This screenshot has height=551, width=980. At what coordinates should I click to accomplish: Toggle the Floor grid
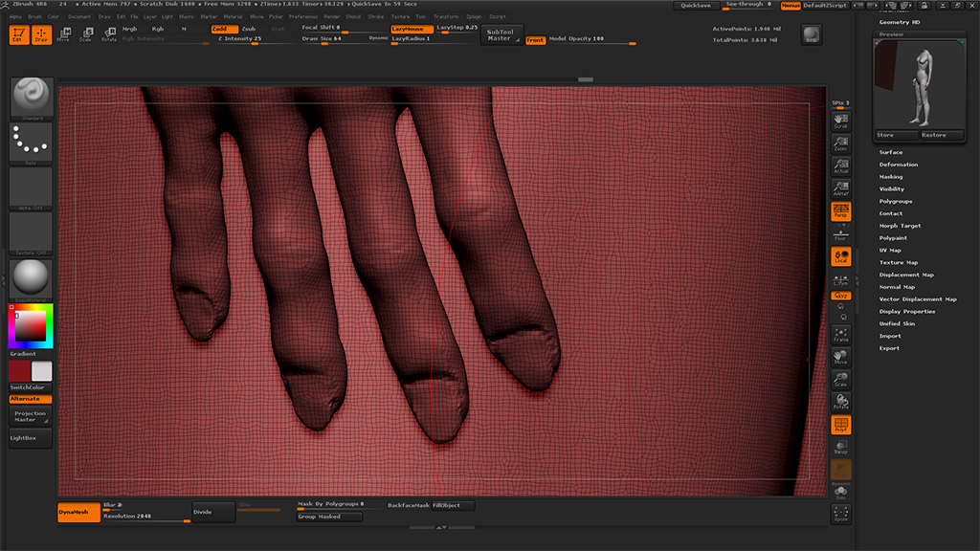[840, 234]
